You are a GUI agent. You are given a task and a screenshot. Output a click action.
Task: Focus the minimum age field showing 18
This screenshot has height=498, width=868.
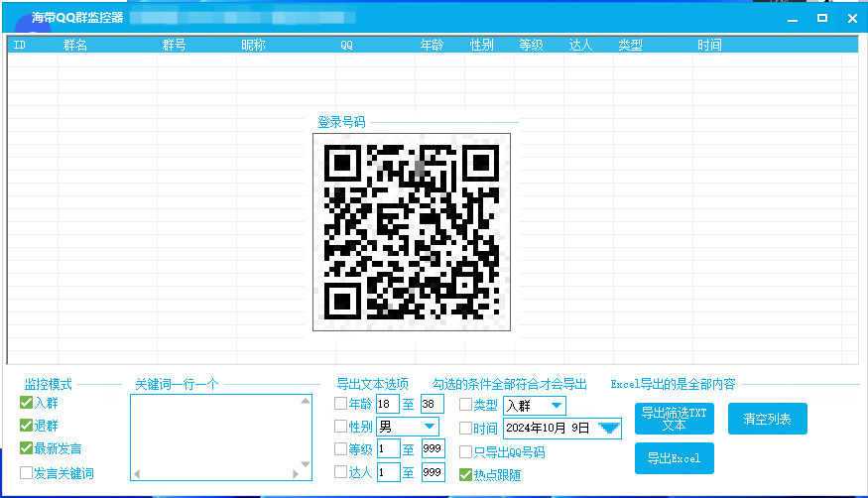pos(387,405)
